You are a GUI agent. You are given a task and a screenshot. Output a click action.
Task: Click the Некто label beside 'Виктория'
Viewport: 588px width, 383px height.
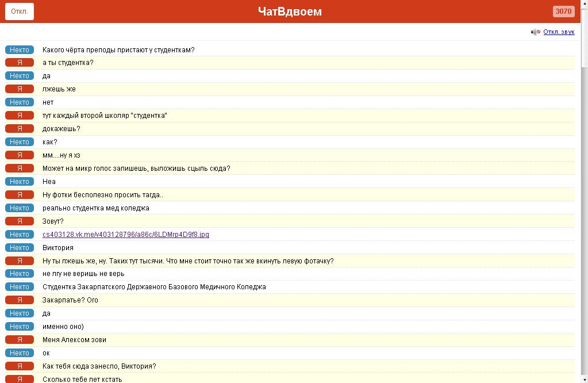(x=20, y=248)
